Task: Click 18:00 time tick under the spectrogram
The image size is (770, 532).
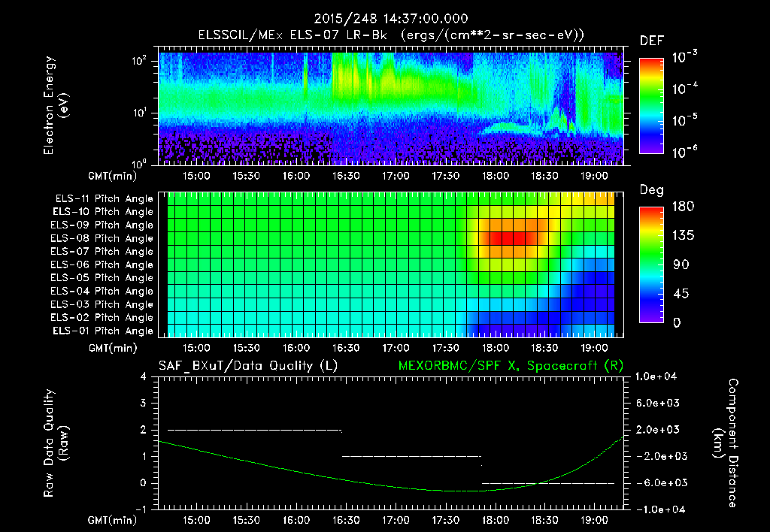Action: click(x=495, y=176)
